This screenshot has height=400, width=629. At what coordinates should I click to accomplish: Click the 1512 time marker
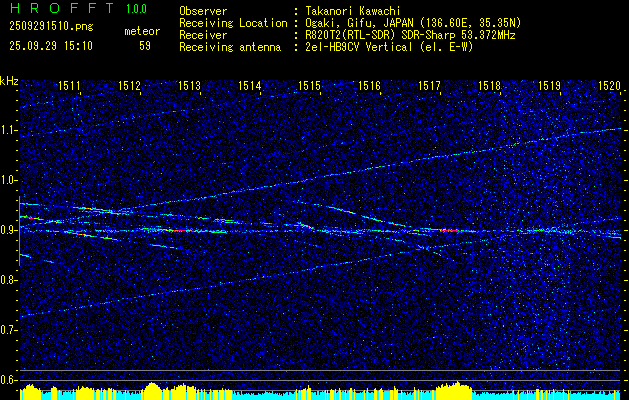[x=130, y=85]
